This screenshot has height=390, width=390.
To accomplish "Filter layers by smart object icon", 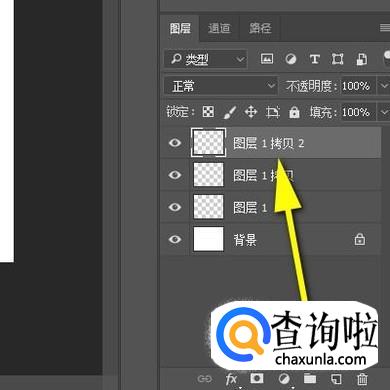I will [362, 59].
